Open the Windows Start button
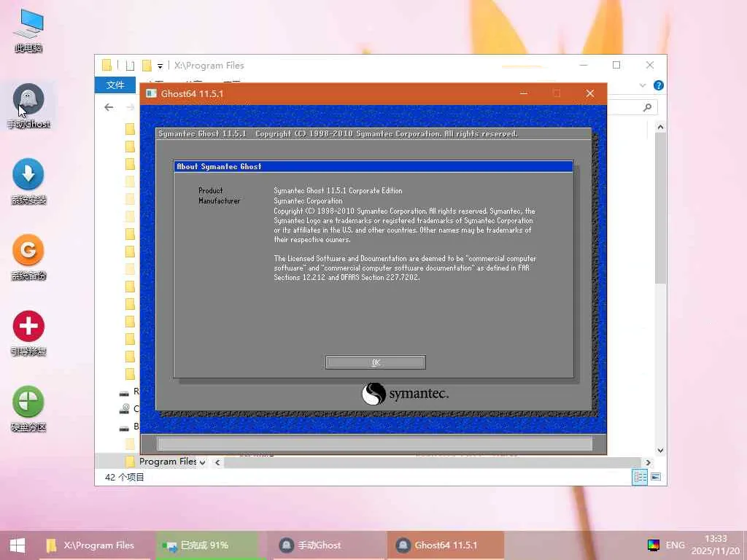Image resolution: width=747 pixels, height=560 pixels. [18, 545]
